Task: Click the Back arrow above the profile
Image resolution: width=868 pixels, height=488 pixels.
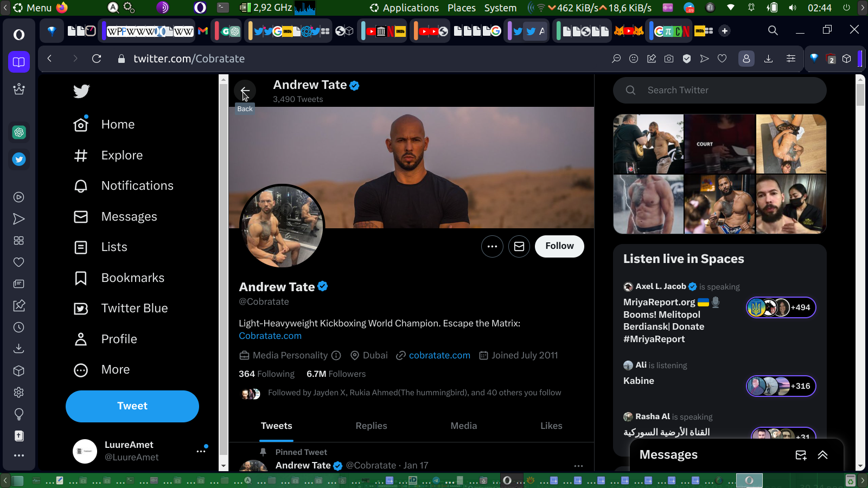Action: tap(245, 90)
